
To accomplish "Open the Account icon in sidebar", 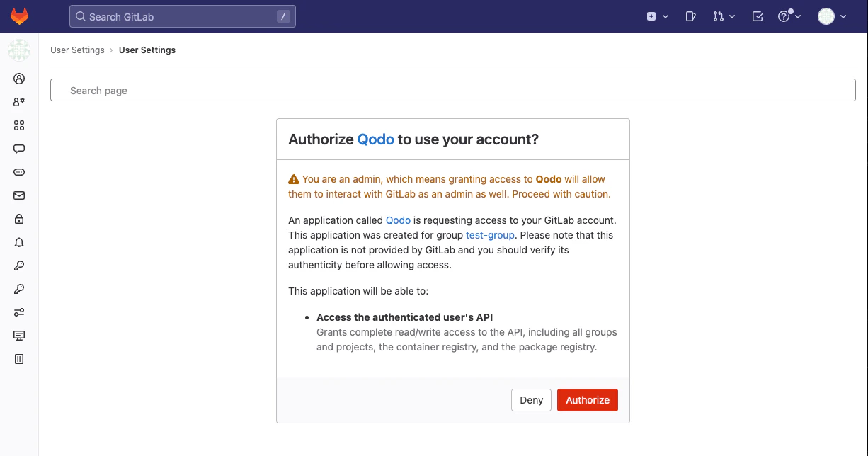I will (19, 102).
